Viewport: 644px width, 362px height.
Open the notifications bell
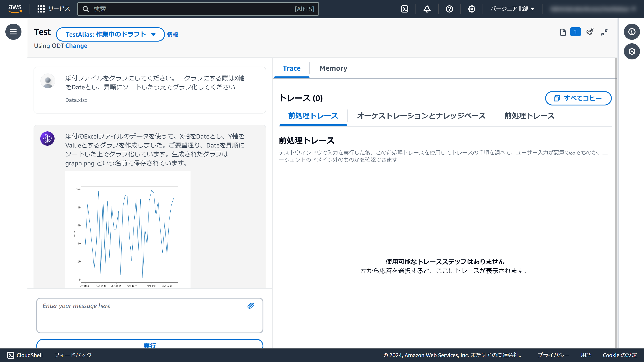point(427,9)
